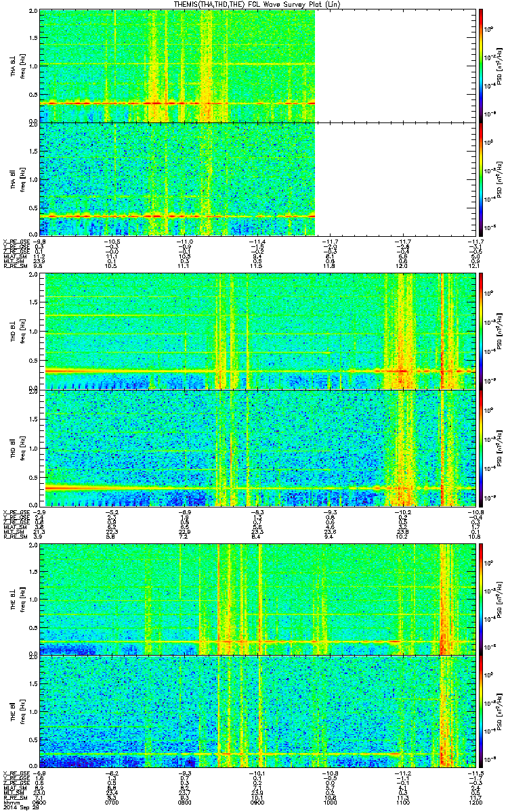This screenshot has height=812, width=508.
Task: Click X_RE_GSE label under THD panels
Action: 16,512
